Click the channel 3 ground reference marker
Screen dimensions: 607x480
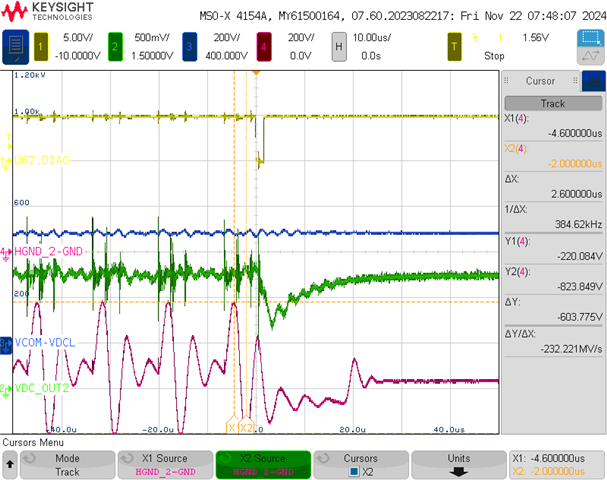(6, 346)
